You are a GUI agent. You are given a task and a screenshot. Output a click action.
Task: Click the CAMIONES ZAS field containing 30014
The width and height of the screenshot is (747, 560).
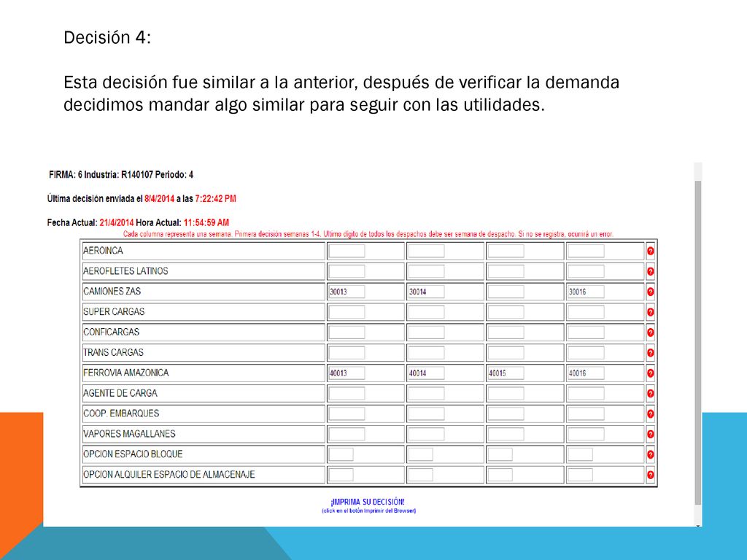point(426,292)
